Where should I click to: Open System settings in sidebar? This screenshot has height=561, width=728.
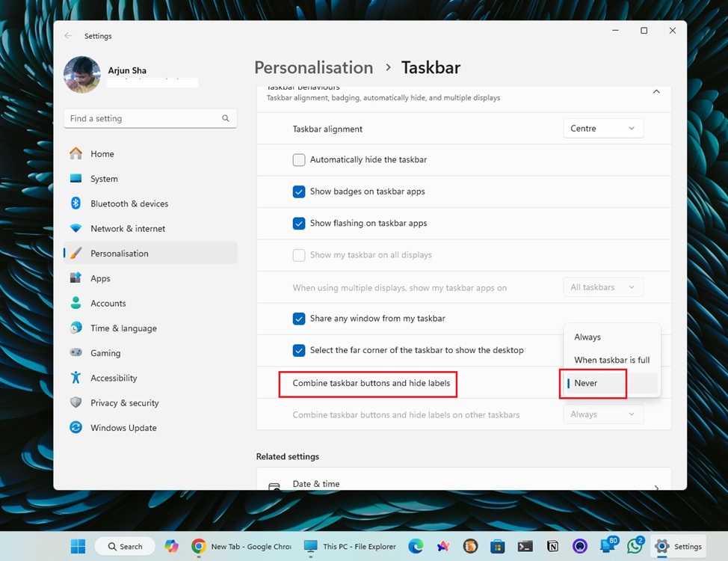[150, 179]
